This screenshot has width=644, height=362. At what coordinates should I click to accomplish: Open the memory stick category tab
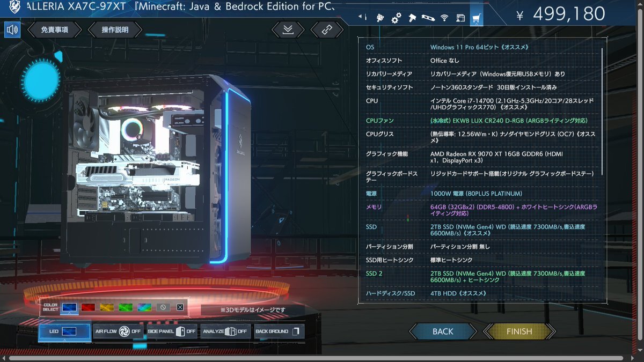coord(428,18)
